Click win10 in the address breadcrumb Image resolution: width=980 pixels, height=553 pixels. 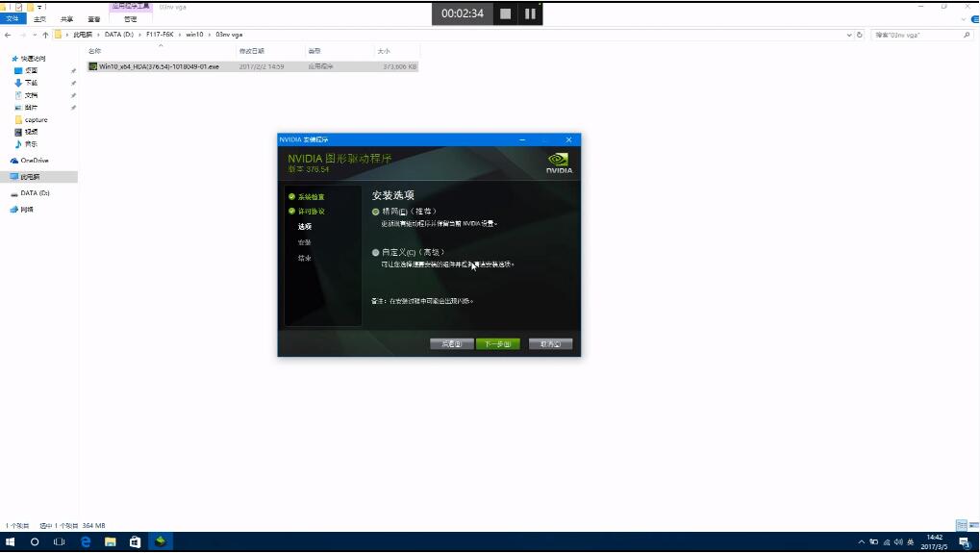pyautogui.click(x=194, y=35)
